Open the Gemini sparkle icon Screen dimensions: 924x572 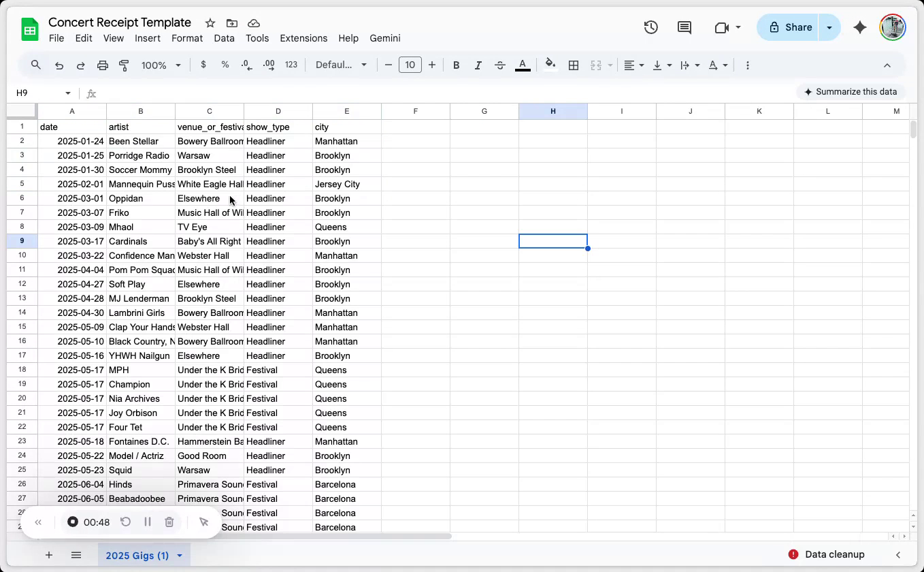[860, 27]
